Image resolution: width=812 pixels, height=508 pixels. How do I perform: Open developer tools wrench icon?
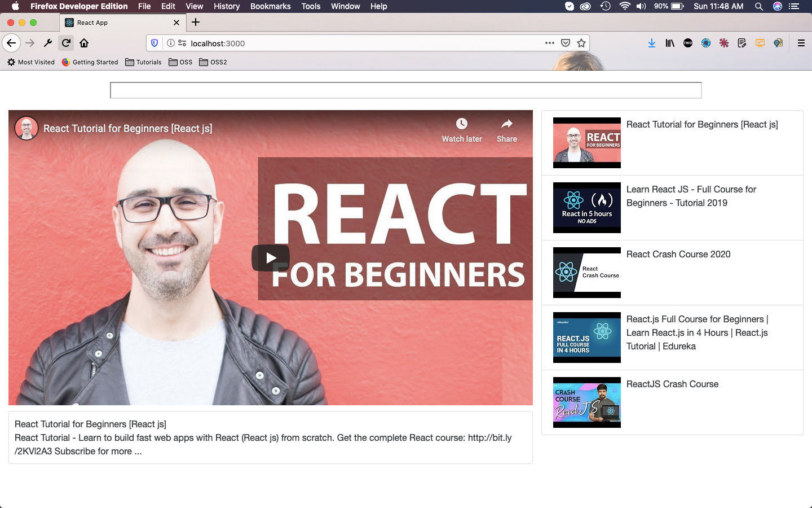coord(48,43)
